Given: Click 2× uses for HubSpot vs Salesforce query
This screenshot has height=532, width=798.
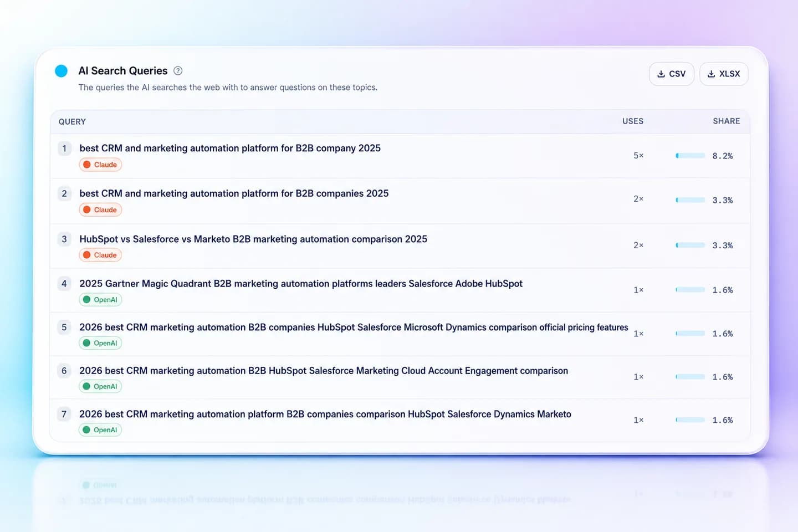Looking at the screenshot, I should (x=638, y=245).
